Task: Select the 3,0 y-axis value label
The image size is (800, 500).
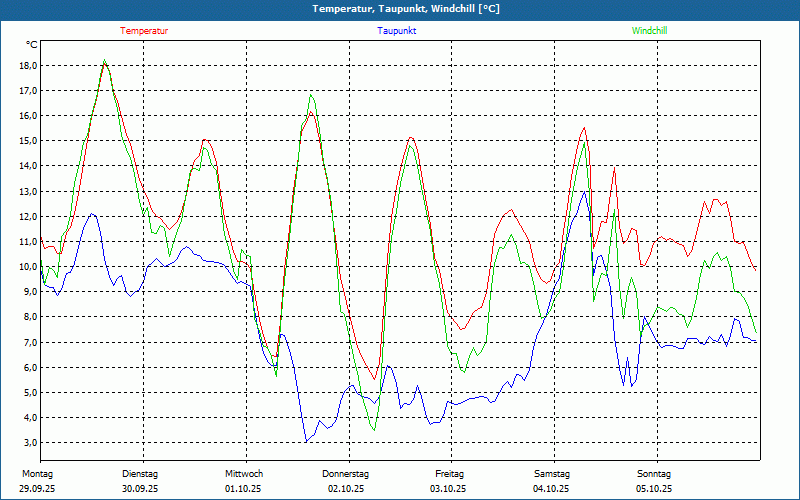Action: click(28, 443)
